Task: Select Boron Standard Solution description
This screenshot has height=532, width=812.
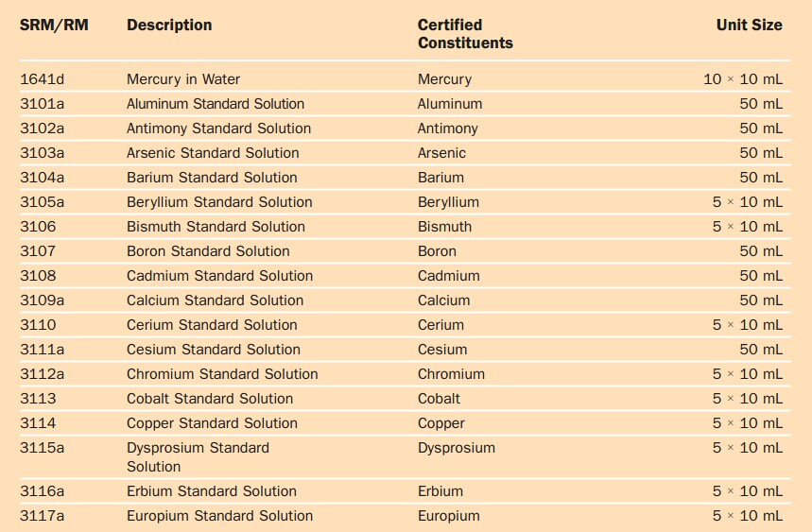Action: [208, 251]
